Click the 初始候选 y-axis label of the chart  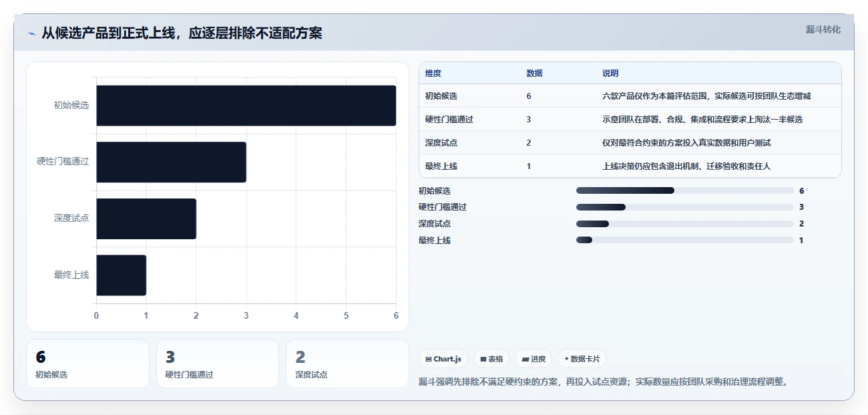click(71, 106)
